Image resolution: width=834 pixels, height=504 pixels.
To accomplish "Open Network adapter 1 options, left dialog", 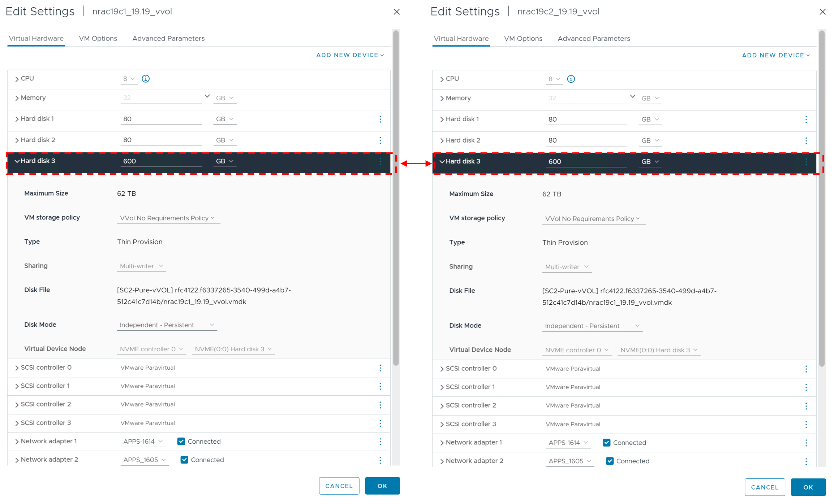I will [380, 442].
